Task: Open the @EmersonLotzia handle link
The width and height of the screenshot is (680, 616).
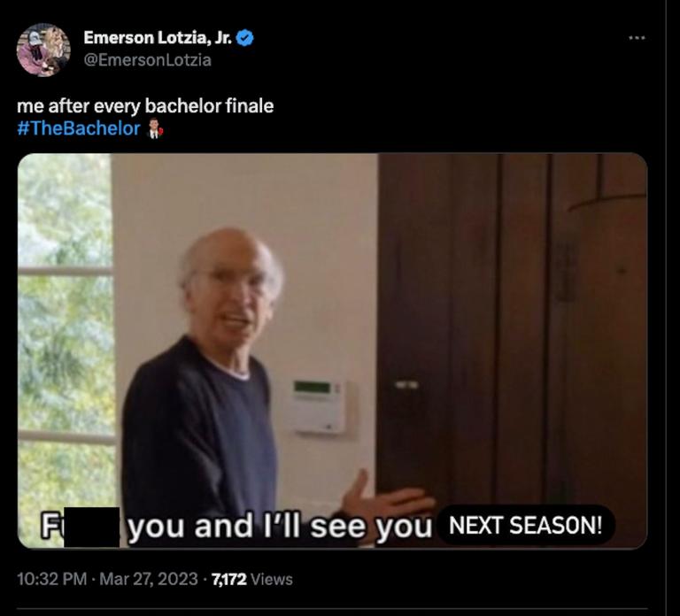Action: [148, 60]
